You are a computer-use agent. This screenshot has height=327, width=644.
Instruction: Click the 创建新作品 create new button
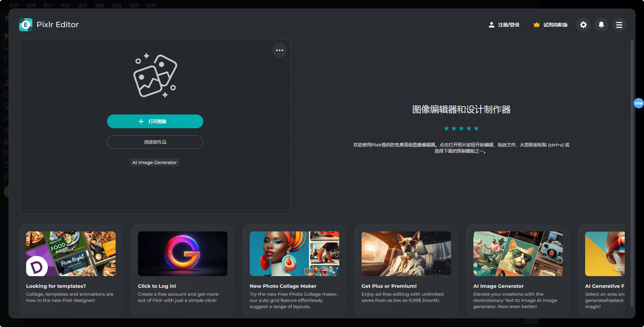155,142
